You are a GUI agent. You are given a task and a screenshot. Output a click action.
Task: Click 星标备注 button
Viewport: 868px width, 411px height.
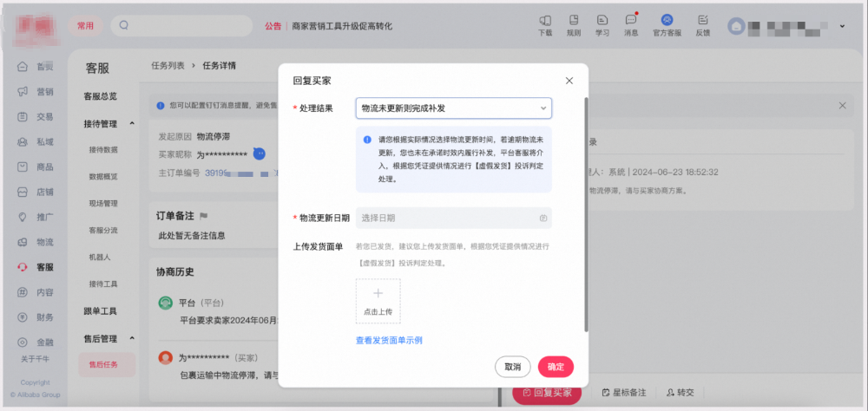pos(623,393)
